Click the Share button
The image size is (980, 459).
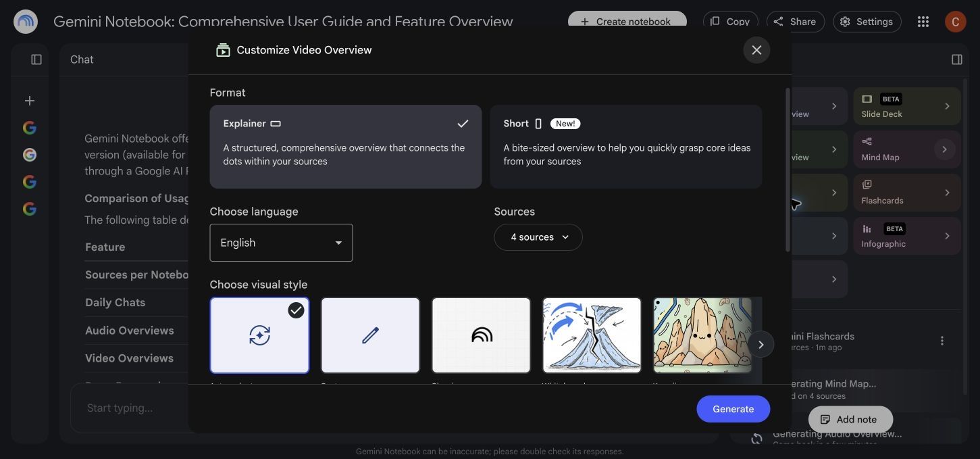point(795,22)
